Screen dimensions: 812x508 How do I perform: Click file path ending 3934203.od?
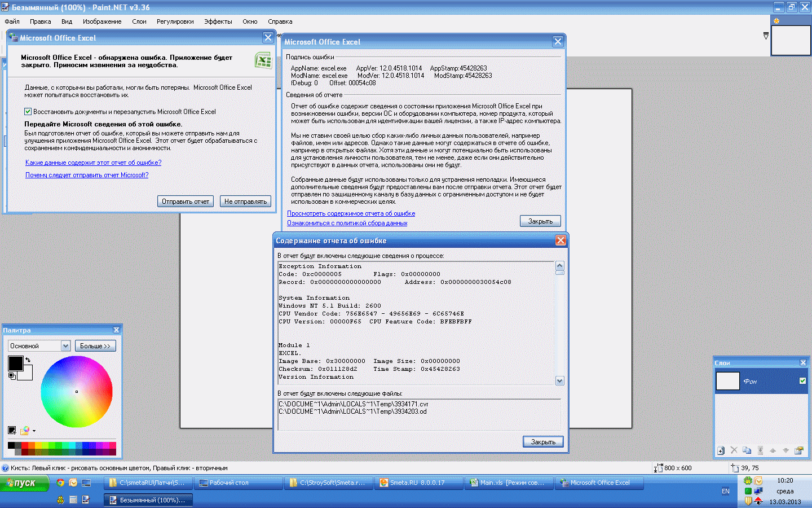352,411
